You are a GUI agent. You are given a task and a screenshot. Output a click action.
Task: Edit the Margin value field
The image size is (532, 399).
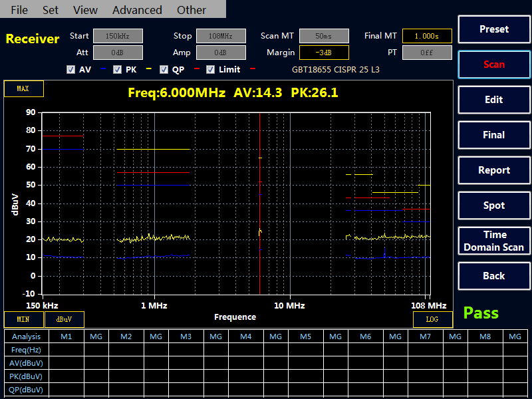click(x=323, y=53)
